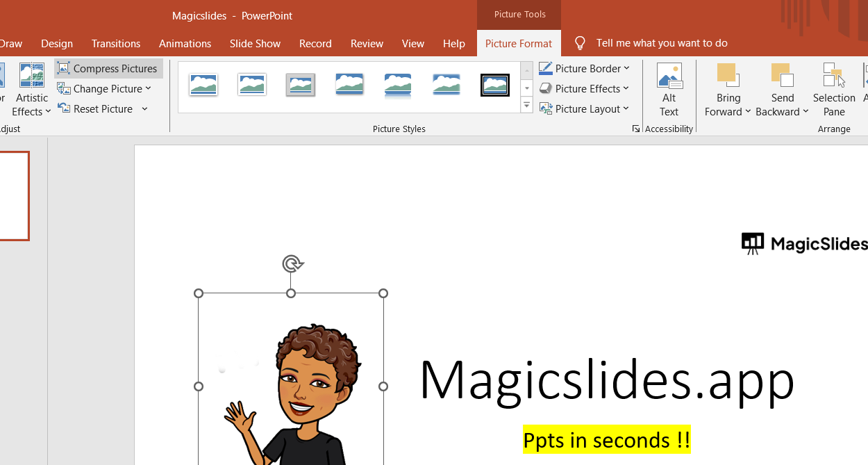This screenshot has height=465, width=868.
Task: Click the Picture Border pen icon
Action: [545, 68]
